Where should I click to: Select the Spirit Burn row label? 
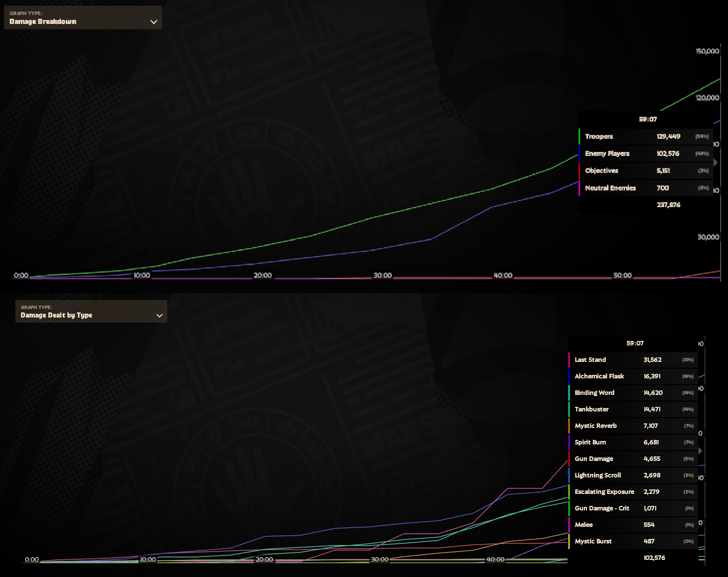590,442
